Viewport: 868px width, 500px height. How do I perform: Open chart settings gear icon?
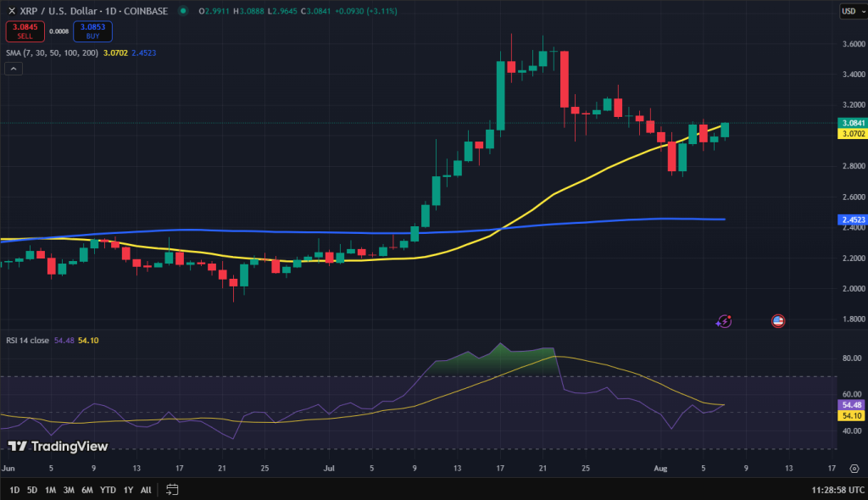click(x=854, y=469)
